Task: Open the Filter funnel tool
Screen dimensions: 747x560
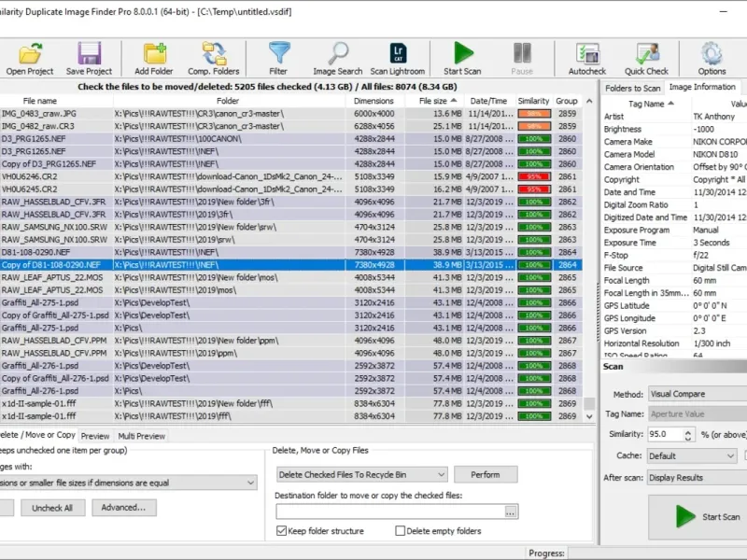Action: point(278,58)
